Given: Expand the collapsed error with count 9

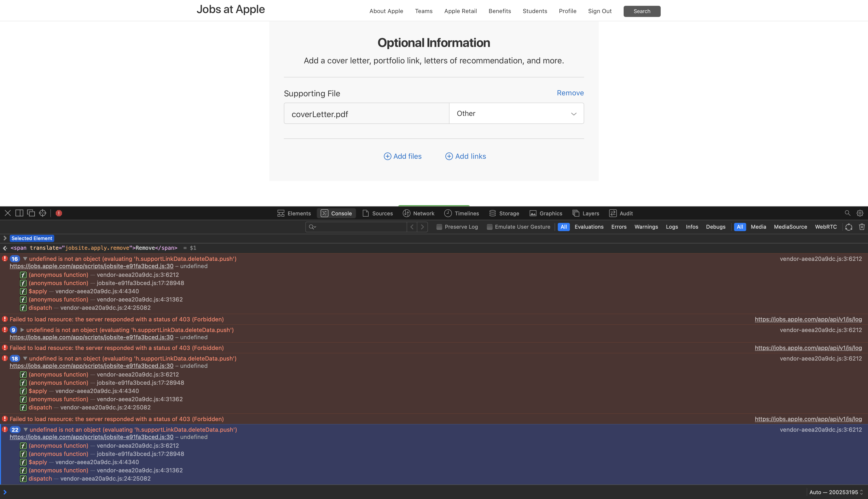Looking at the screenshot, I should 22,330.
